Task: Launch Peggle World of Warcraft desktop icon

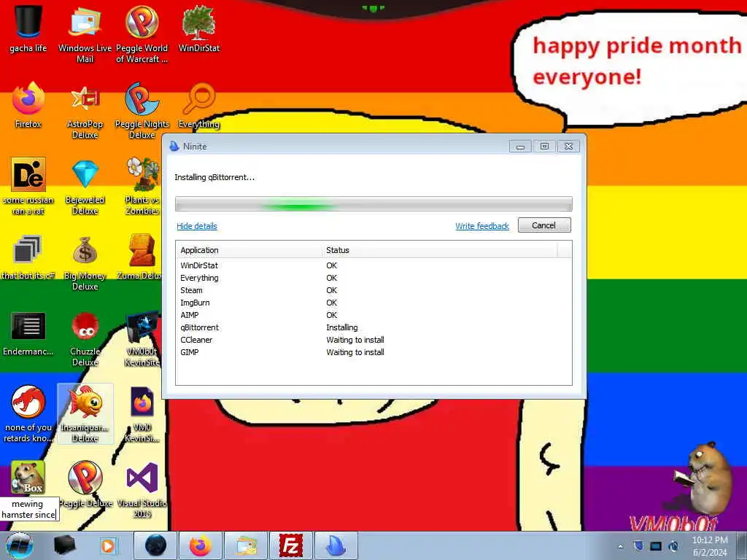Action: [142, 34]
